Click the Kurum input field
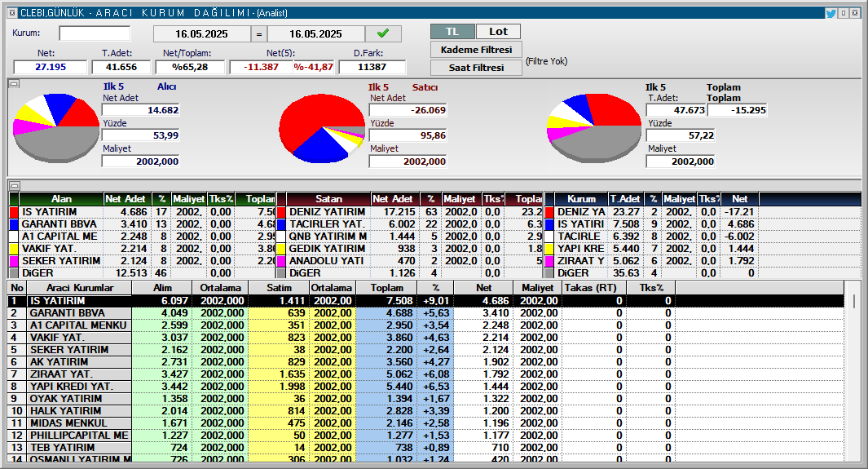This screenshot has height=469, width=868. tap(95, 33)
